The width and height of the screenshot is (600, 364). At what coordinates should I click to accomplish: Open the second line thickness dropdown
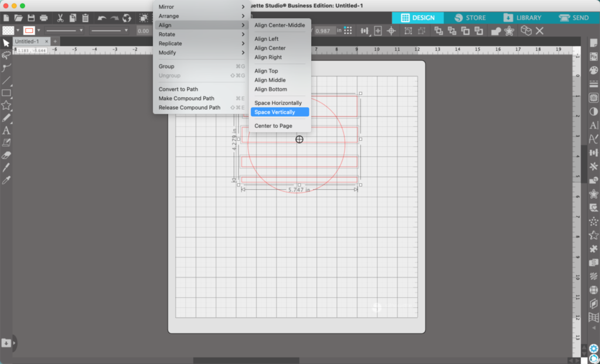109,30
